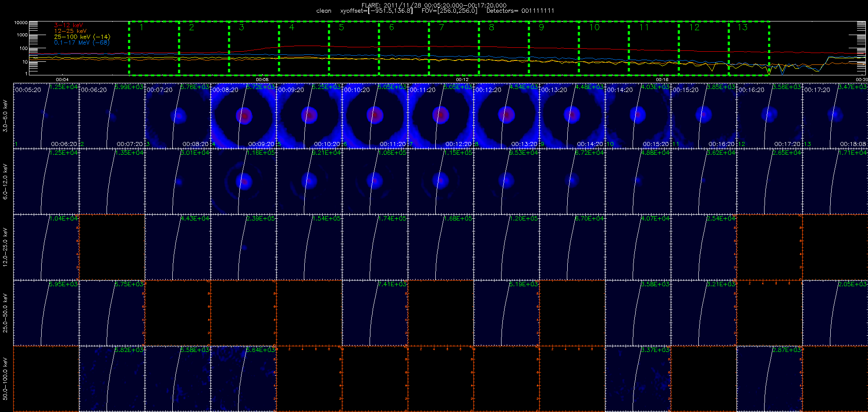Open the 6-12 keV image labeled 1.16E+05
Image resolution: width=868 pixels, height=412 pixels.
[243, 181]
